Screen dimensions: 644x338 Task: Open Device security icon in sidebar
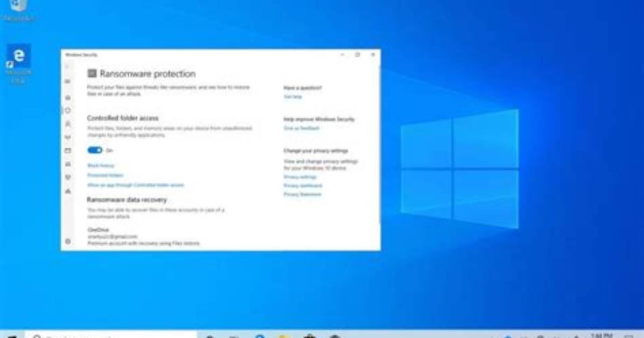(x=68, y=164)
